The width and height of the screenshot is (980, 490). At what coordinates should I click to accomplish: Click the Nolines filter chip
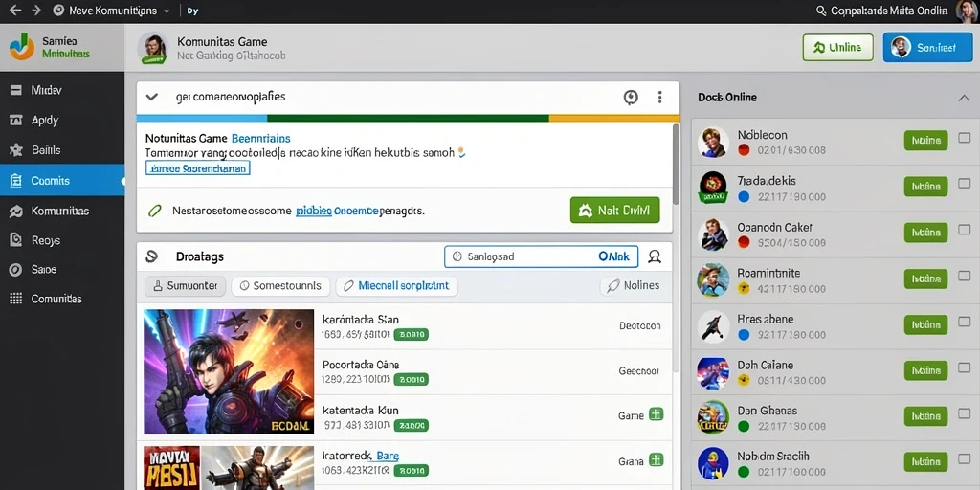pyautogui.click(x=634, y=285)
